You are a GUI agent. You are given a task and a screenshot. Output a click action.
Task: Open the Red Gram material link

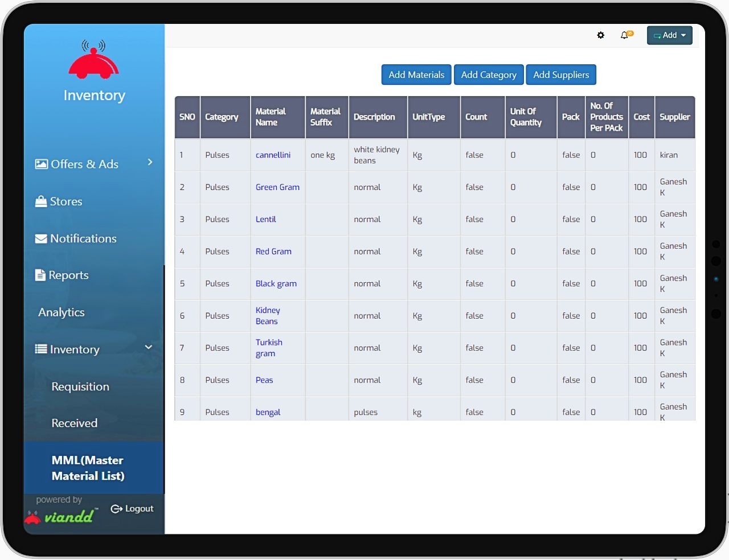[x=273, y=252]
